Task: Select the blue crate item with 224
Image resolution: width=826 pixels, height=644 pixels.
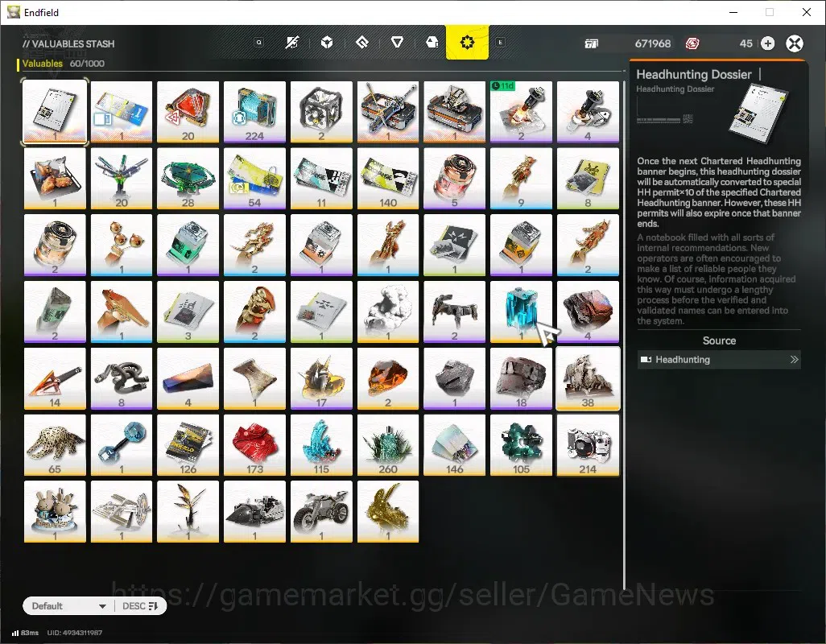Action: [x=254, y=112]
